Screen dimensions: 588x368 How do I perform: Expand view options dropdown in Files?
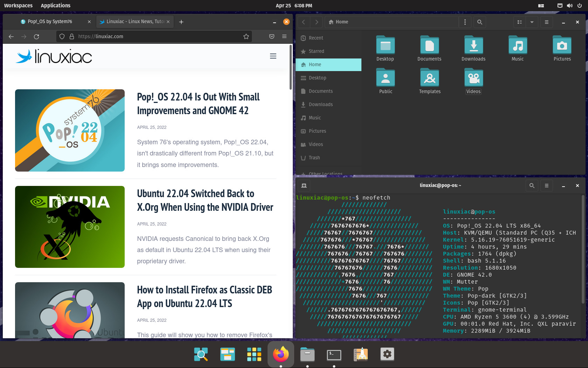pos(532,22)
